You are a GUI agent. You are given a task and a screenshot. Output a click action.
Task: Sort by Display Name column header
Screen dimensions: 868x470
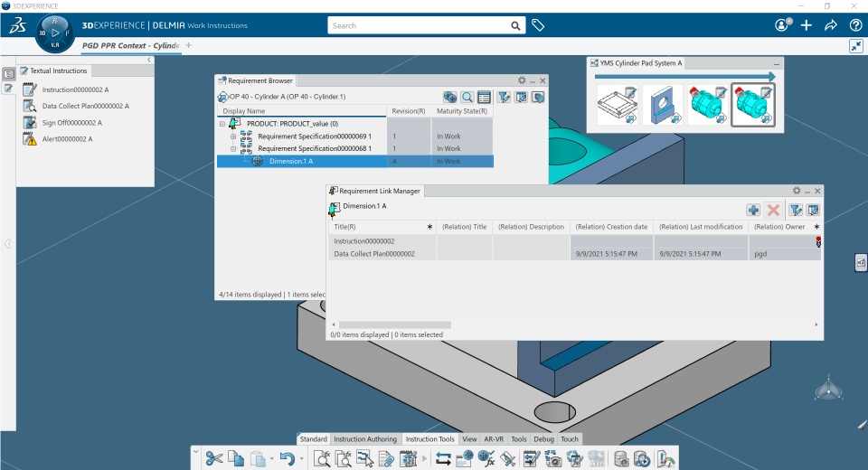click(302, 110)
